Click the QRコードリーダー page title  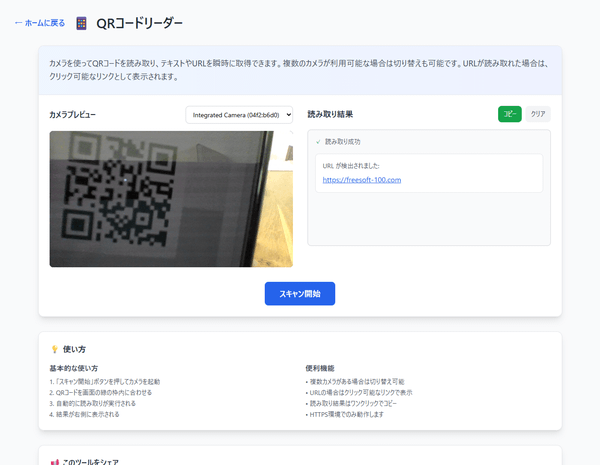[x=139, y=22]
